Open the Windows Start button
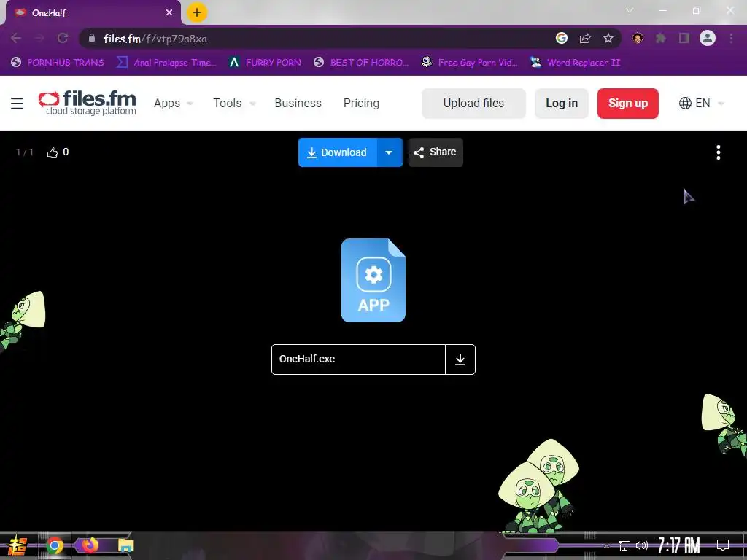The height and width of the screenshot is (560, 747). [x=17, y=545]
